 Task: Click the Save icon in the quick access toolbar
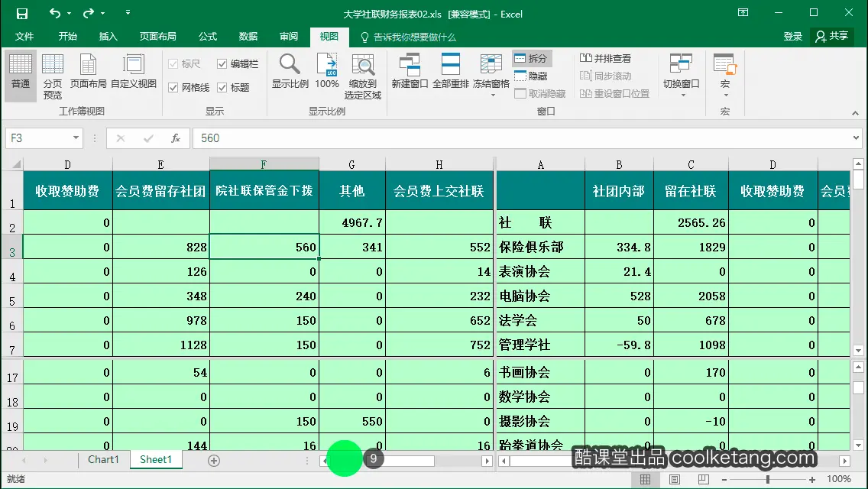(21, 14)
